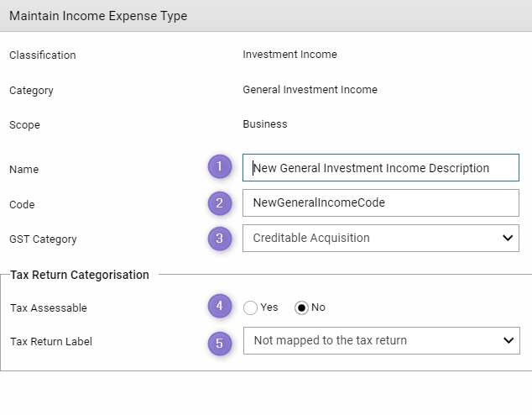Image resolution: width=532 pixels, height=415 pixels.
Task: Click the 'Tax Return Categorisation' heading
Action: [x=80, y=275]
